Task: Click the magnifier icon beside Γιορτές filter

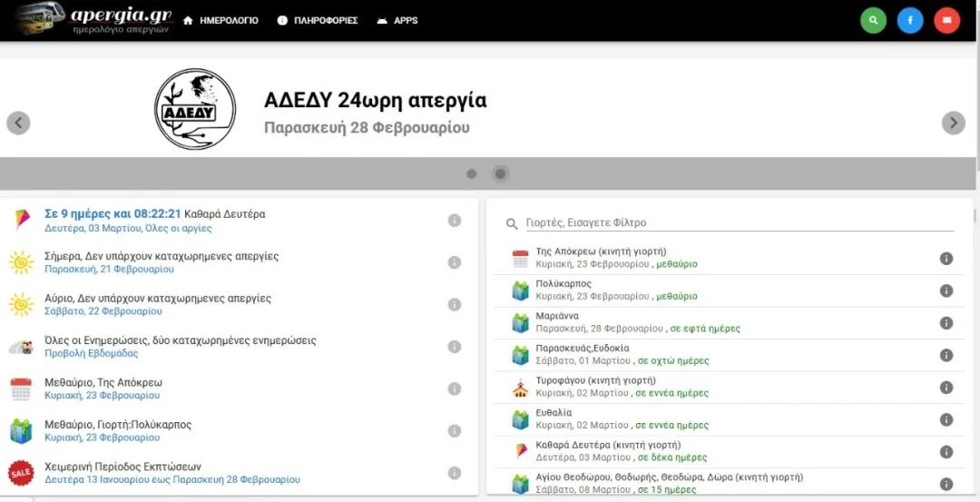Action: 512,223
